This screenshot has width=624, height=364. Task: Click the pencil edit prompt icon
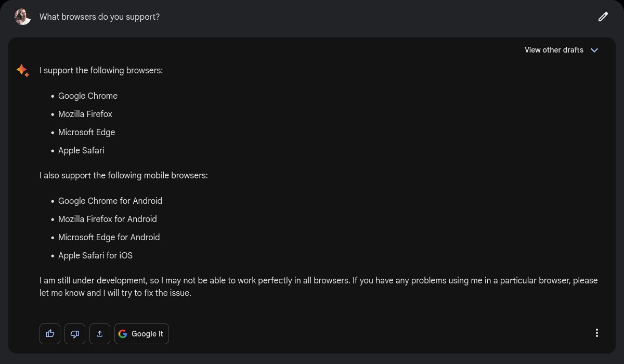[x=603, y=17]
